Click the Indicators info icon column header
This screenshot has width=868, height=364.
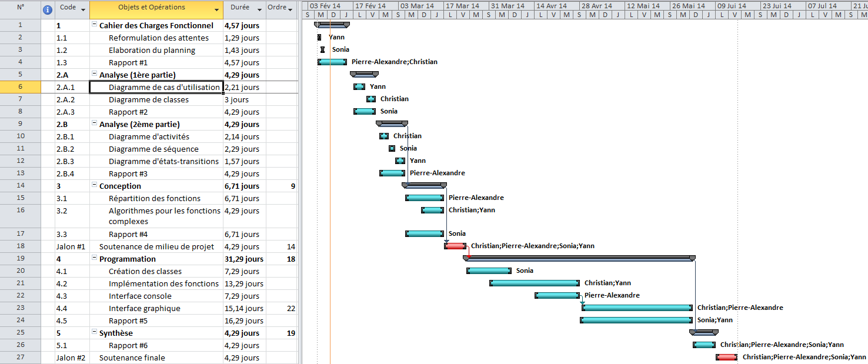(x=48, y=8)
